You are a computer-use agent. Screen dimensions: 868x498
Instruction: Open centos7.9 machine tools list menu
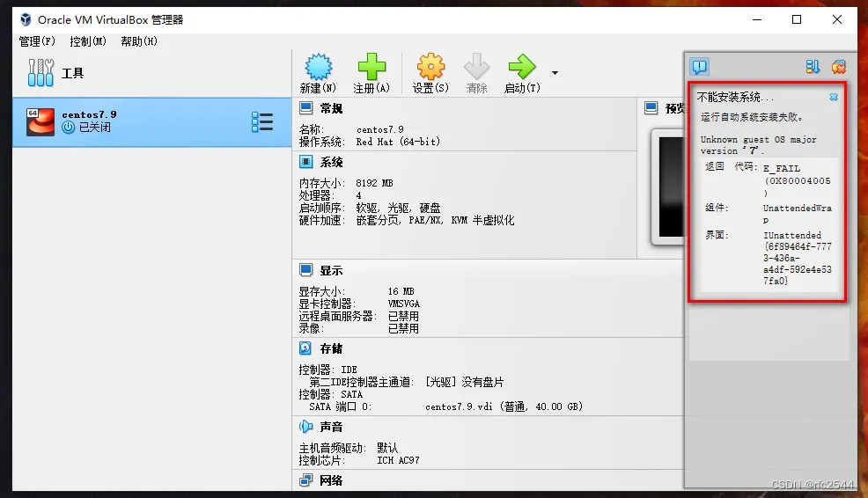[261, 121]
